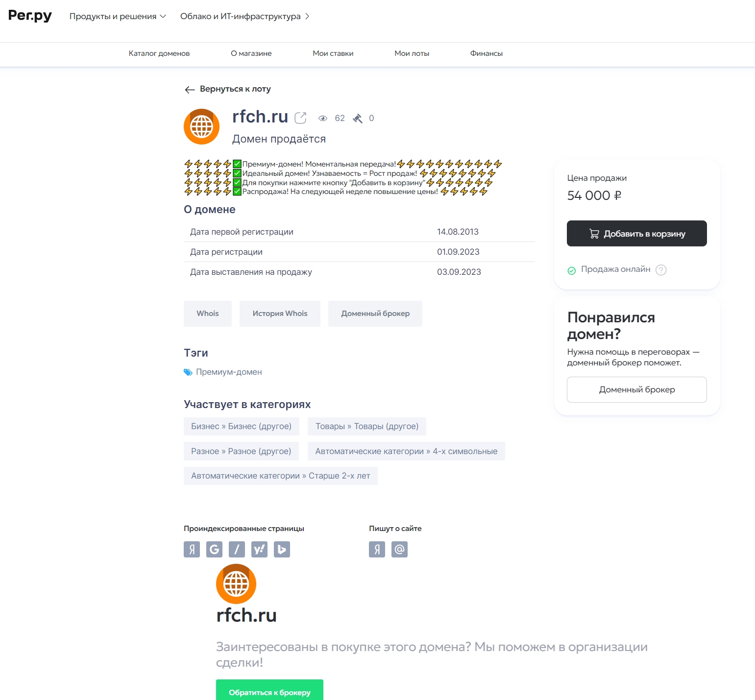Click the eye views counter icon
Viewport: 755px width, 700px height.
click(323, 118)
